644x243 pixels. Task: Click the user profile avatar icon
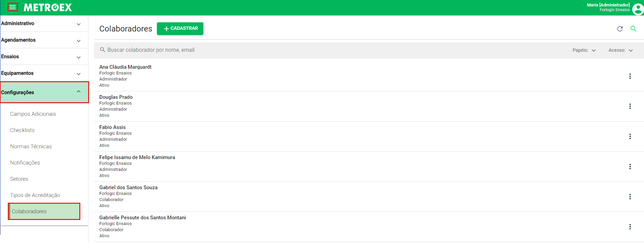(x=638, y=9)
